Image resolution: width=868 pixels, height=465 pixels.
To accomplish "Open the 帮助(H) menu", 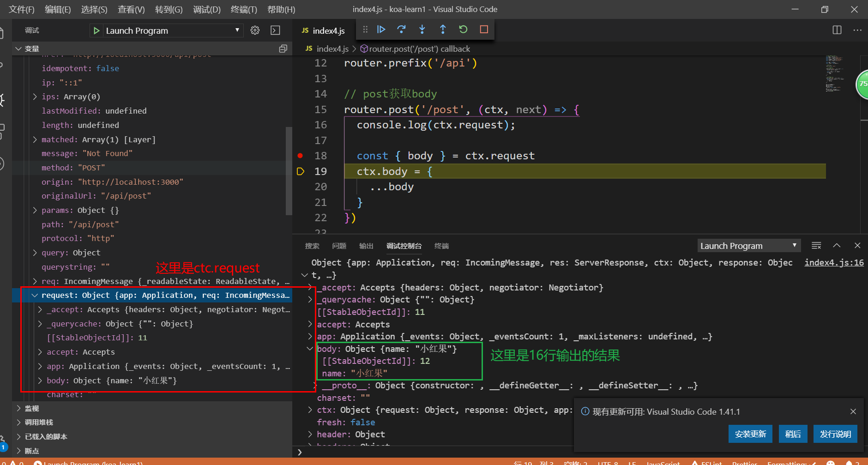I will click(x=281, y=9).
